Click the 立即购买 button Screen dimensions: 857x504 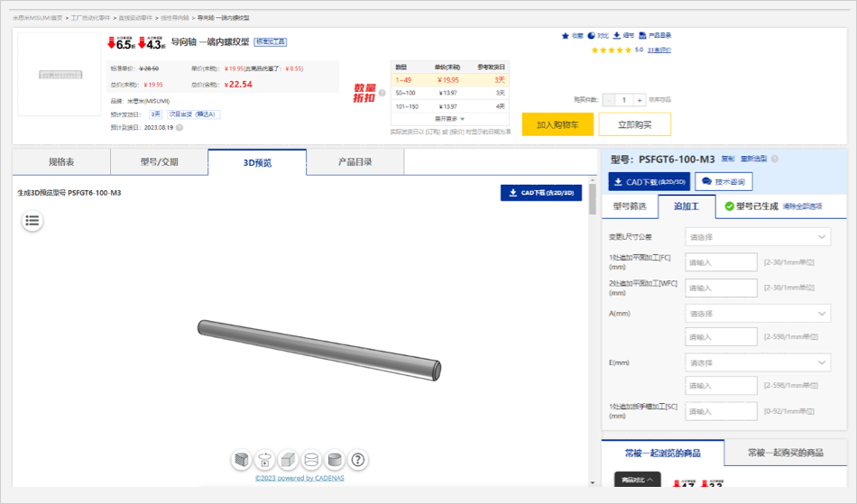tap(631, 124)
